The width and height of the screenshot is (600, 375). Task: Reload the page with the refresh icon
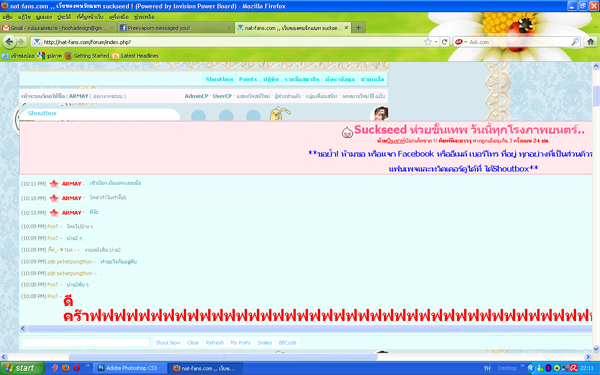444,42
